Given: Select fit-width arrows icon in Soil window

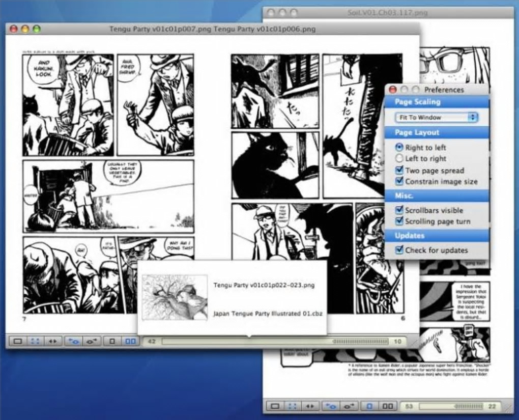Looking at the screenshot, I should 310,406.
